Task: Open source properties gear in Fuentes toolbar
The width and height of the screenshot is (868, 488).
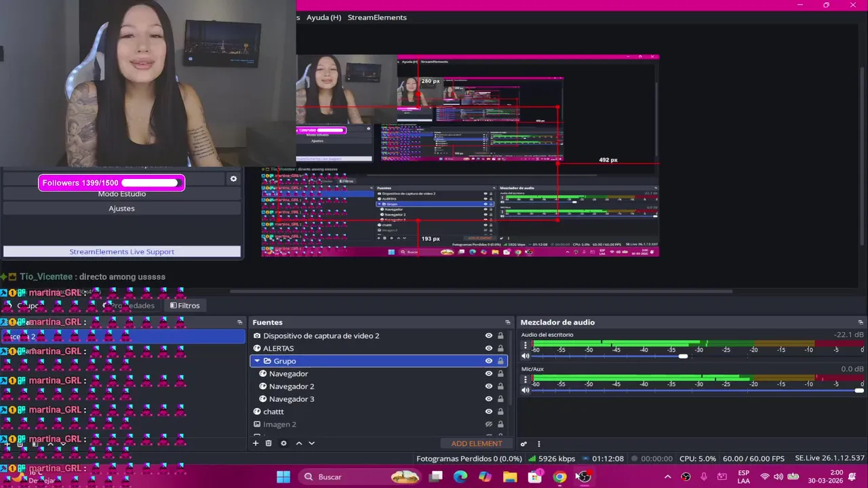Action: pyautogui.click(x=283, y=443)
